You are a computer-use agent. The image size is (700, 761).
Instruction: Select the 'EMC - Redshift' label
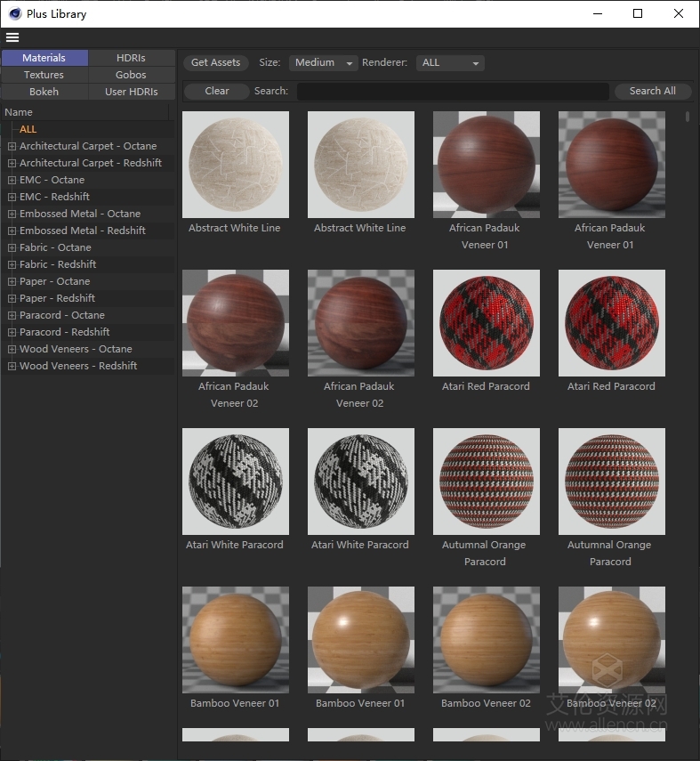coord(54,197)
